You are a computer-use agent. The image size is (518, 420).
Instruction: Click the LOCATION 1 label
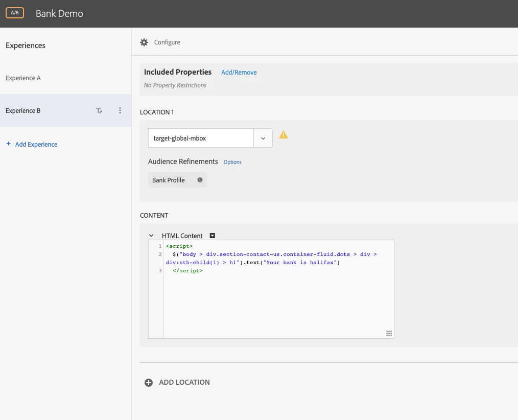coord(157,112)
